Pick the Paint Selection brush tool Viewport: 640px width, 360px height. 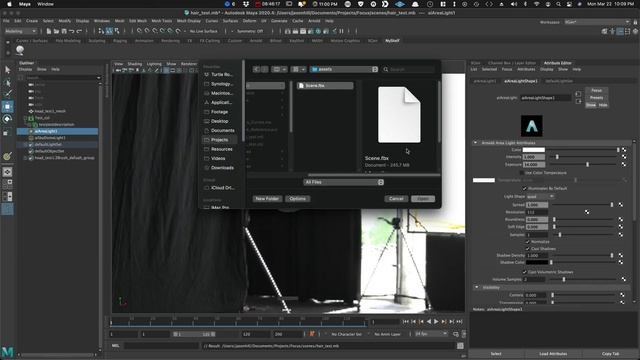pyautogui.click(x=7, y=93)
